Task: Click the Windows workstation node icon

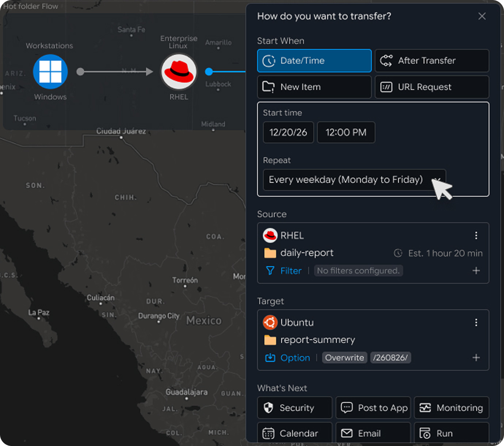Action: point(50,72)
